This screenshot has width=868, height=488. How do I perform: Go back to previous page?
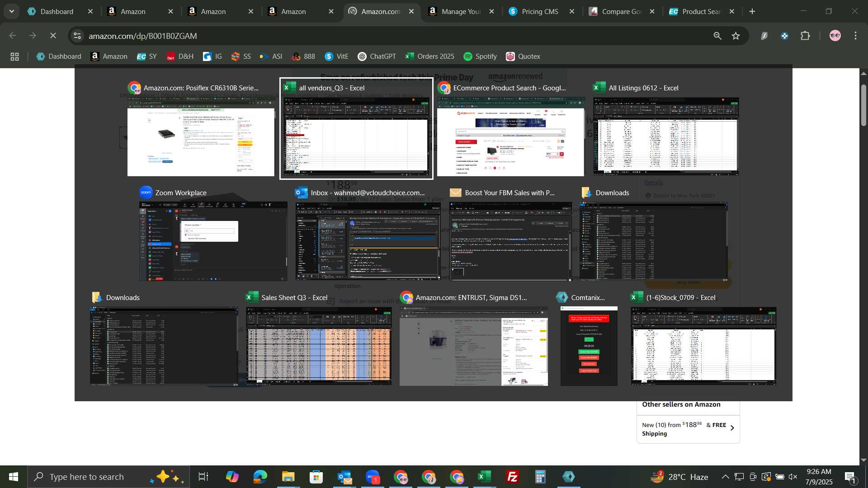point(13,36)
